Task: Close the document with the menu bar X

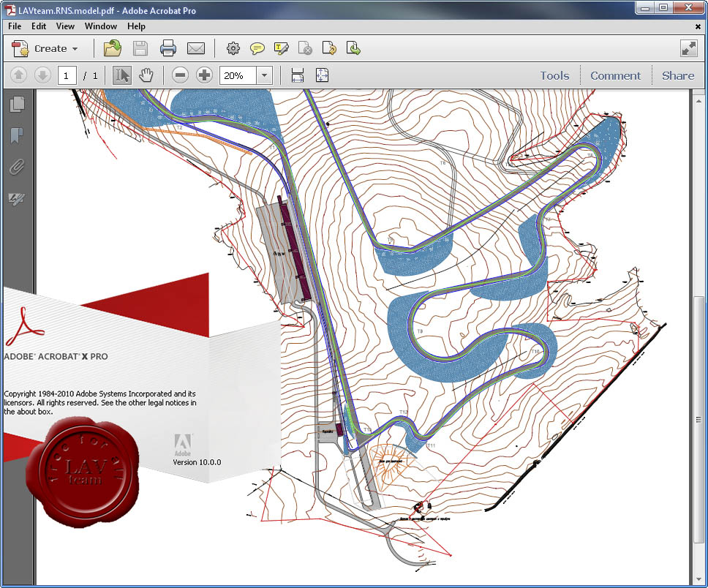Action: [x=698, y=26]
